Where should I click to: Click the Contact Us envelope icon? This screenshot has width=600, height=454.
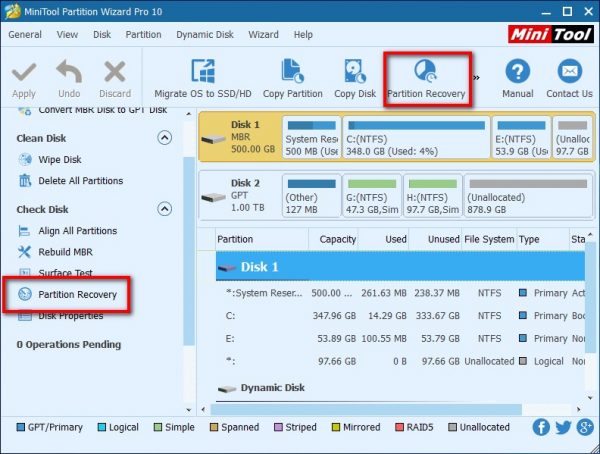coord(569,71)
